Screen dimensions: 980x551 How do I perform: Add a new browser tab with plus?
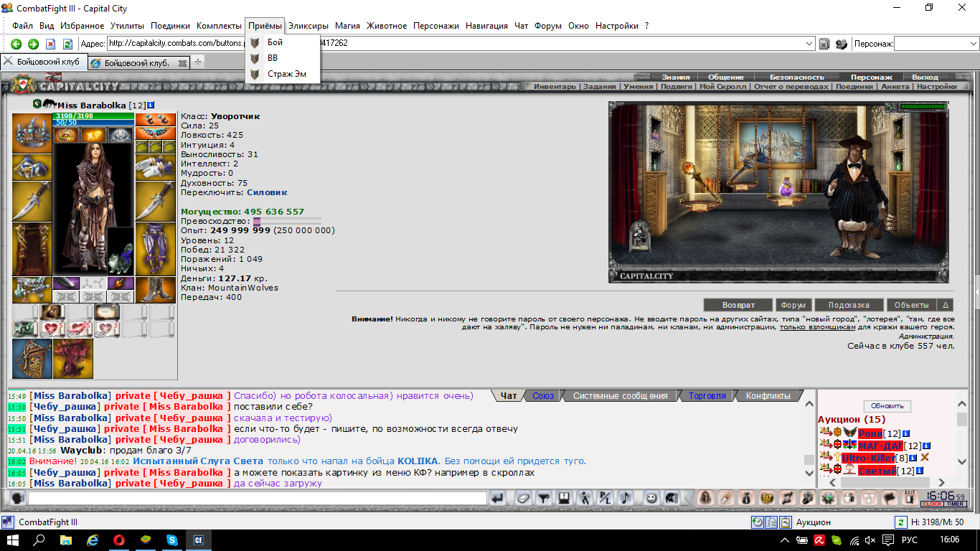coord(198,62)
